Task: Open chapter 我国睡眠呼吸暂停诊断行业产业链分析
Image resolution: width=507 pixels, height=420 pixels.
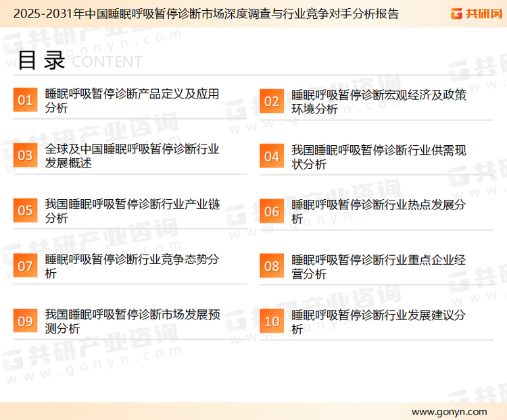Action: coord(132,211)
